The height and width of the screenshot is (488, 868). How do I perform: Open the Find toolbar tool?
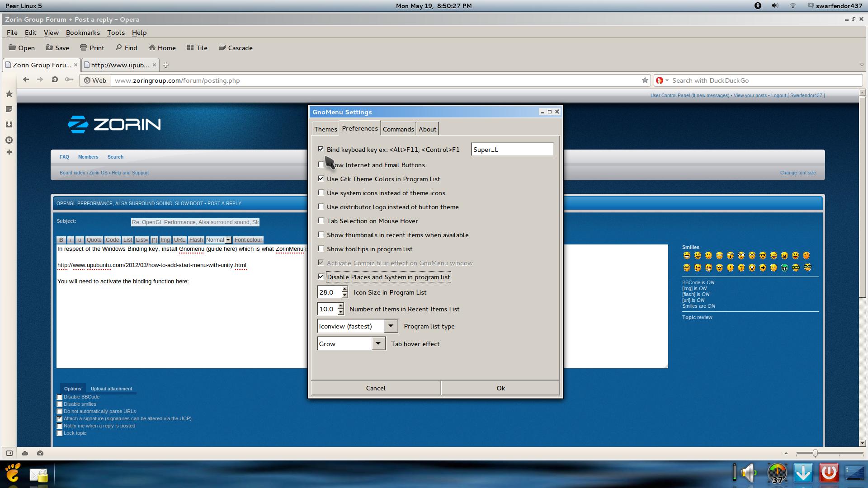click(126, 48)
